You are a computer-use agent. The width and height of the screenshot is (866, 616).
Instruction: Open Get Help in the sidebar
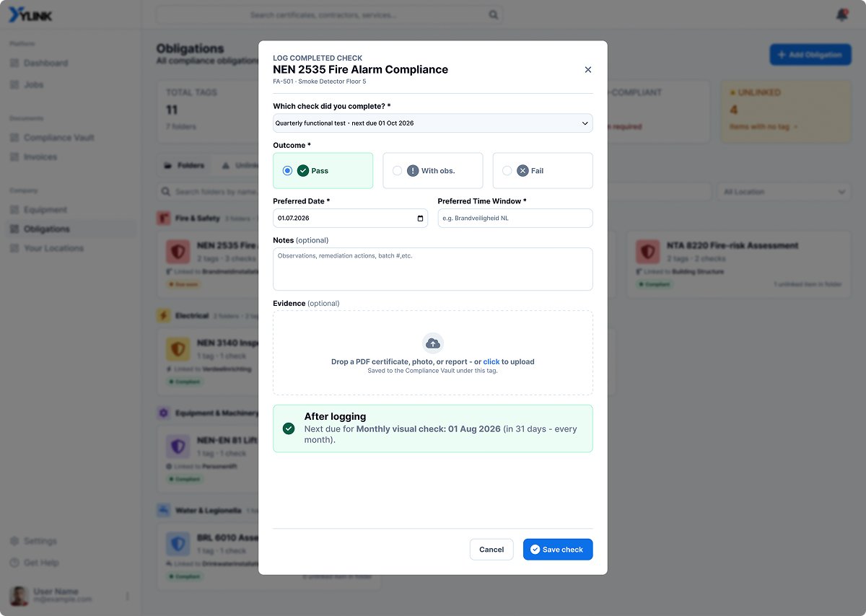[x=41, y=563]
